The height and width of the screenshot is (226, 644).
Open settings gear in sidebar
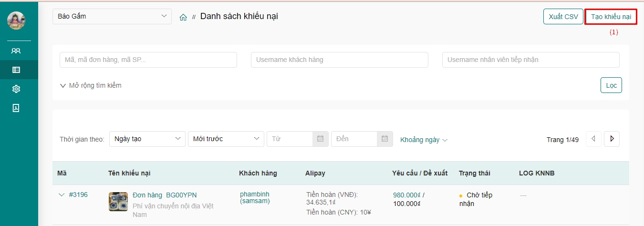pos(16,89)
